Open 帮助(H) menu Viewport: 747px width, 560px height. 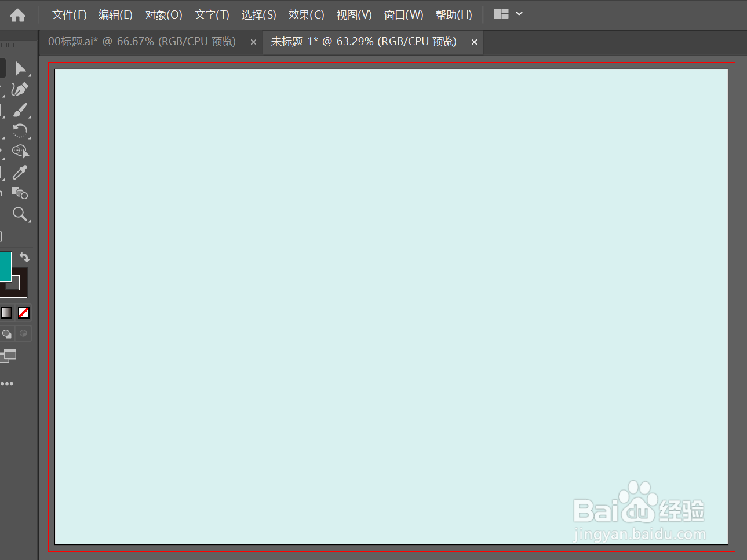pyautogui.click(x=454, y=15)
